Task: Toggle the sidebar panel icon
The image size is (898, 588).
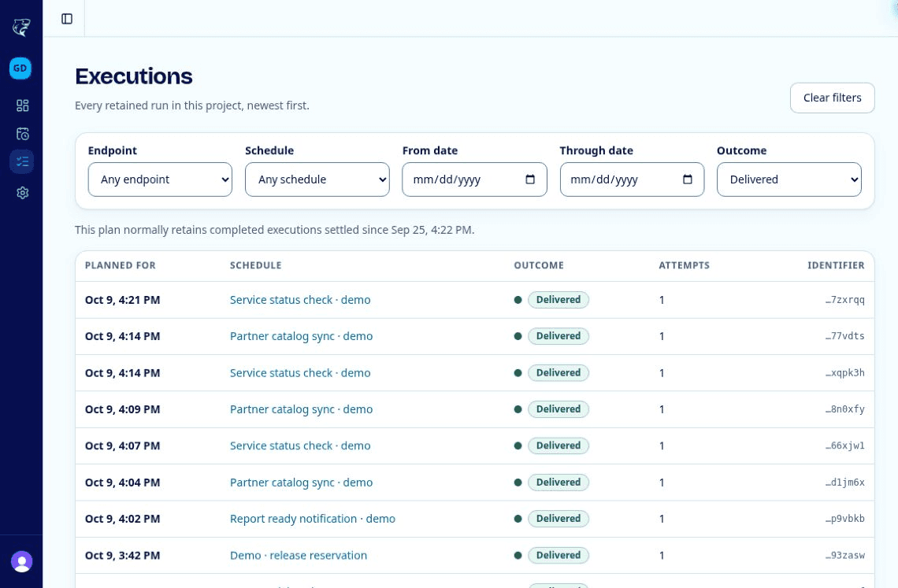Action: click(x=67, y=19)
